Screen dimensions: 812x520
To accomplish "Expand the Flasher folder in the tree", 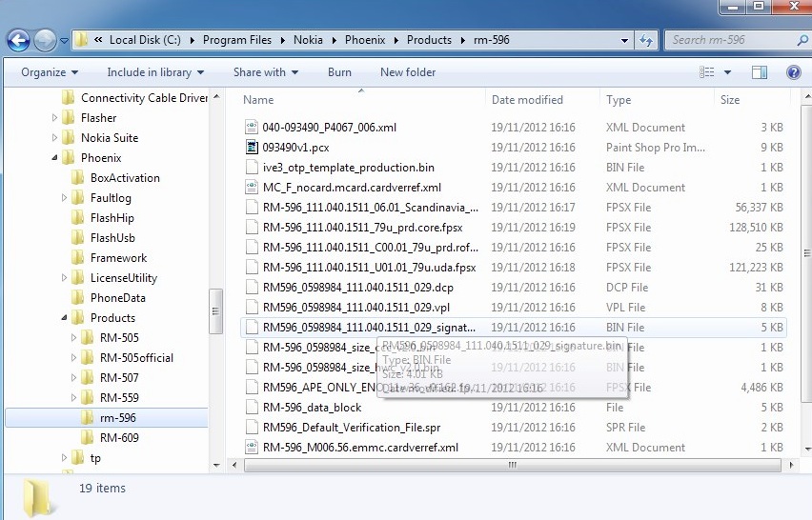I will click(54, 118).
